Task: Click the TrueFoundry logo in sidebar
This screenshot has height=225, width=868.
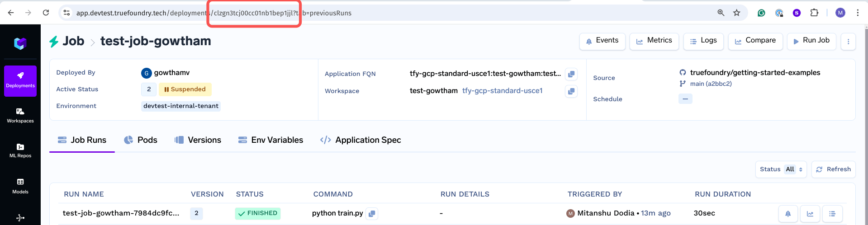Action: (20, 43)
